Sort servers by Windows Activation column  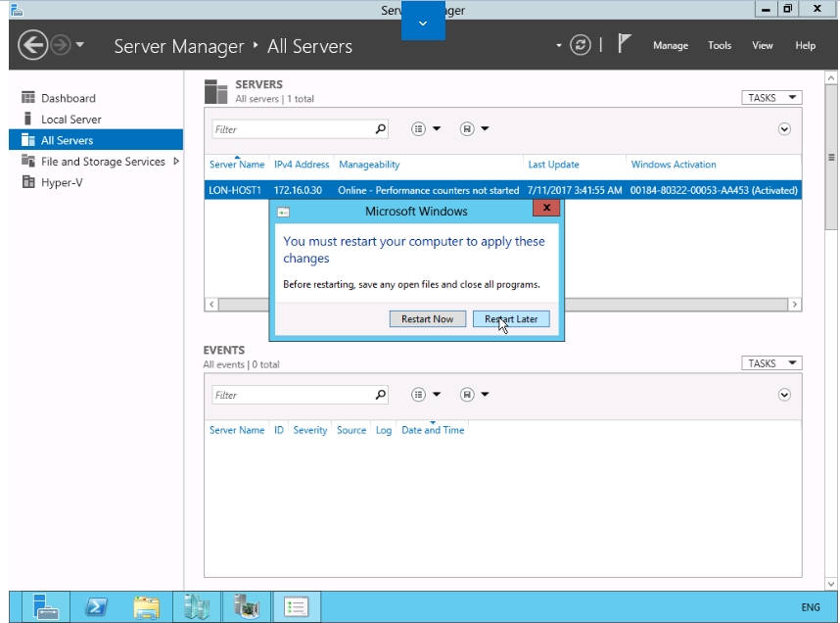(674, 165)
